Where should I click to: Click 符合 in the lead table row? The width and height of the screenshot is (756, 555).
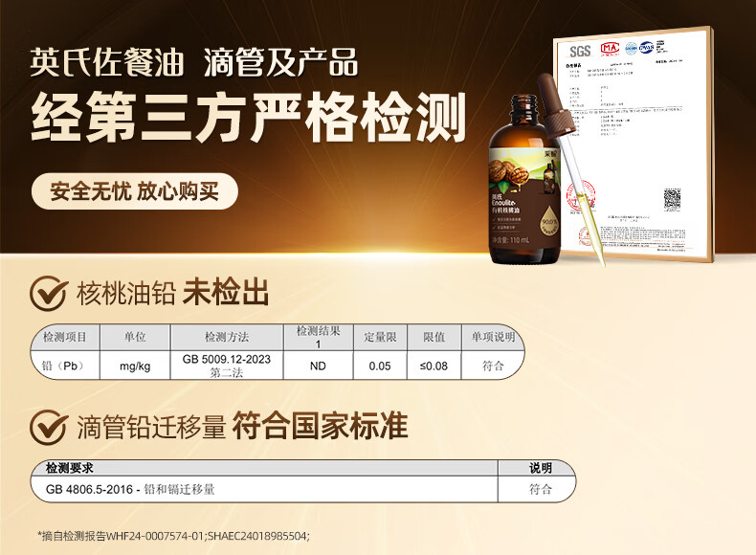coord(493,366)
